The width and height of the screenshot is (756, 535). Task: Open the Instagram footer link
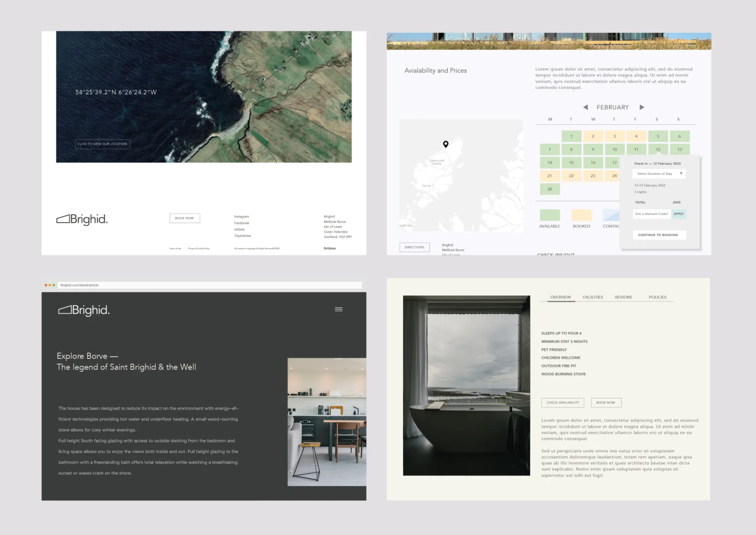241,217
